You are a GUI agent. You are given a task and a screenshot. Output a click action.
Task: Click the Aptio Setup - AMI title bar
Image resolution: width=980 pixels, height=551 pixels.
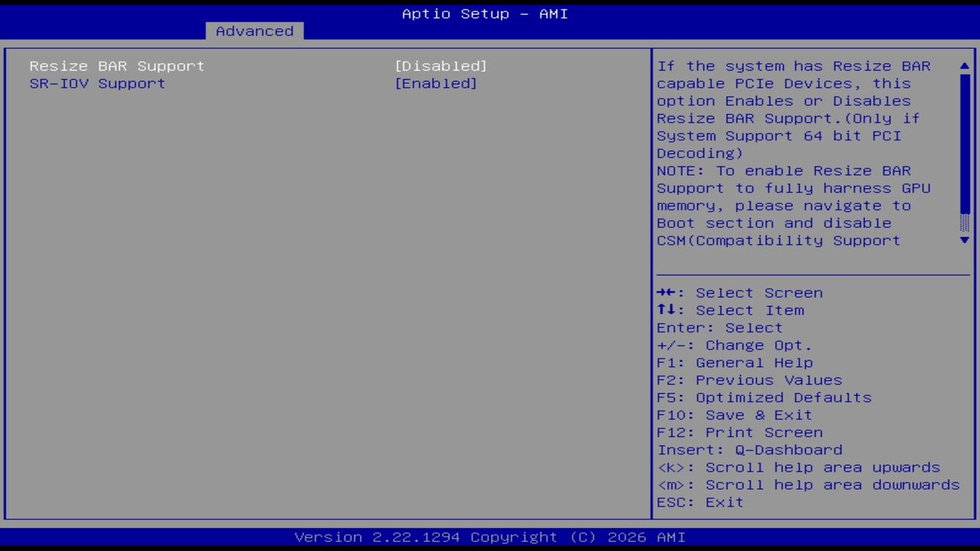[x=485, y=13]
